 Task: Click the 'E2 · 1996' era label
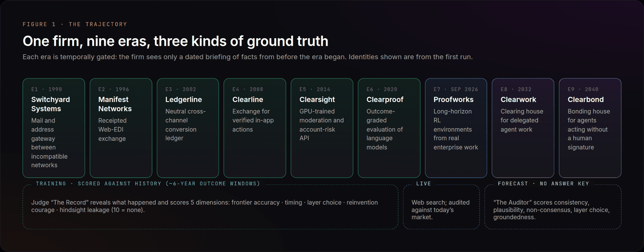[x=114, y=89]
